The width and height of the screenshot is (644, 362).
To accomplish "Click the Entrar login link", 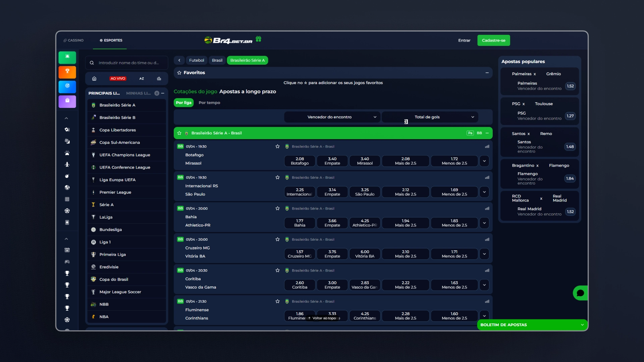I will (x=464, y=40).
